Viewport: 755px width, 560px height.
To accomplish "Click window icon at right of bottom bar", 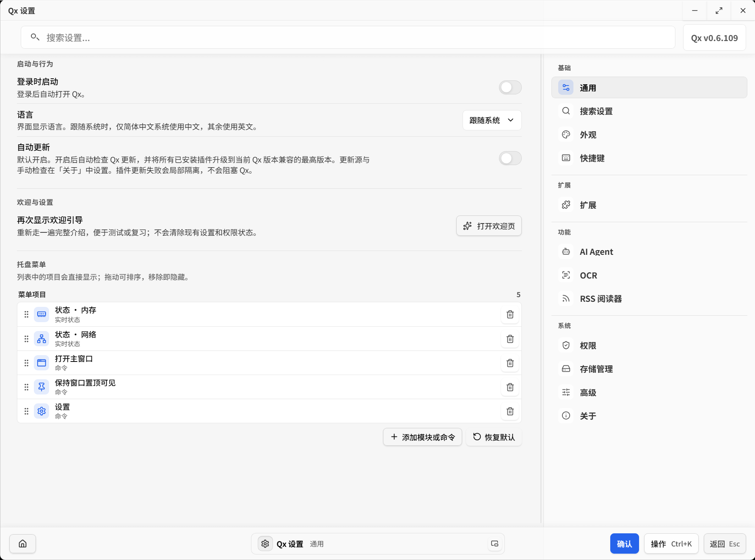I will tap(494, 544).
